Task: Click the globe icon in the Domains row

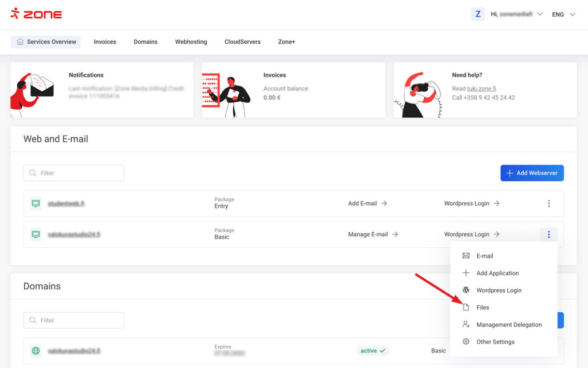Action: tap(36, 351)
